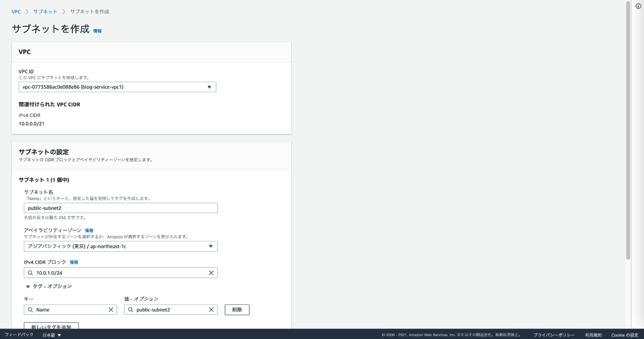Click 情報 link next to page title
This screenshot has height=339, width=644.
[x=97, y=31]
